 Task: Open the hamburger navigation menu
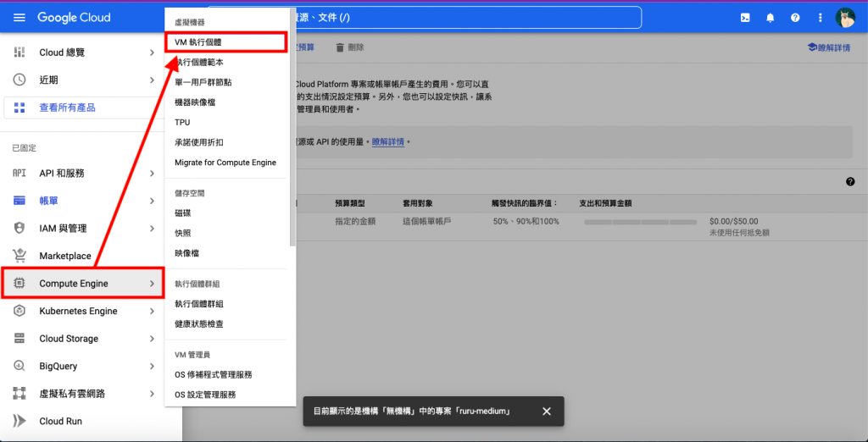[19, 18]
